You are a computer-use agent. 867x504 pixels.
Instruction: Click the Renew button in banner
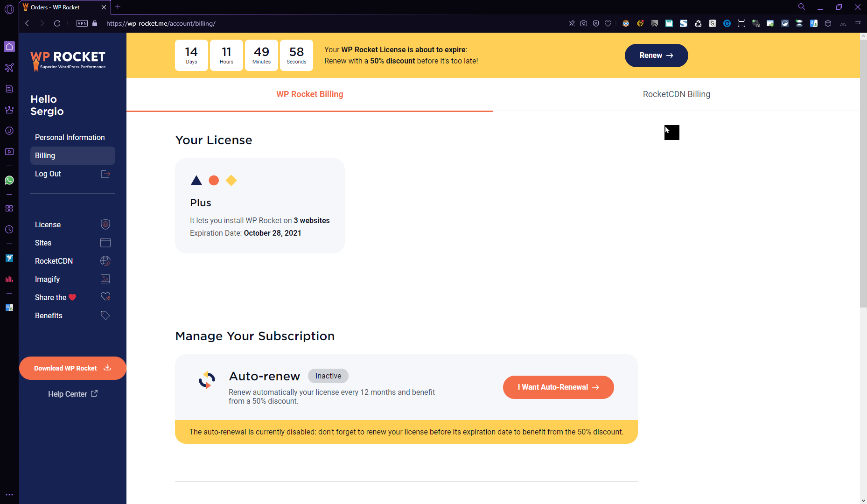(x=656, y=56)
